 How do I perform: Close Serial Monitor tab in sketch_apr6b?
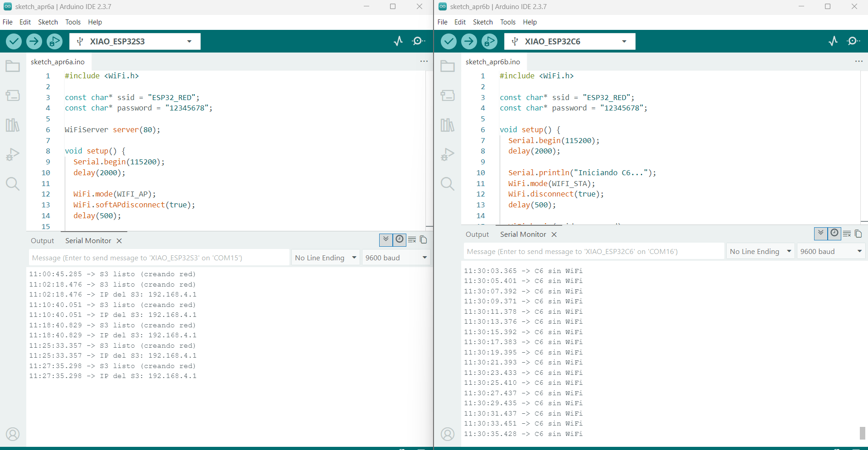click(554, 235)
